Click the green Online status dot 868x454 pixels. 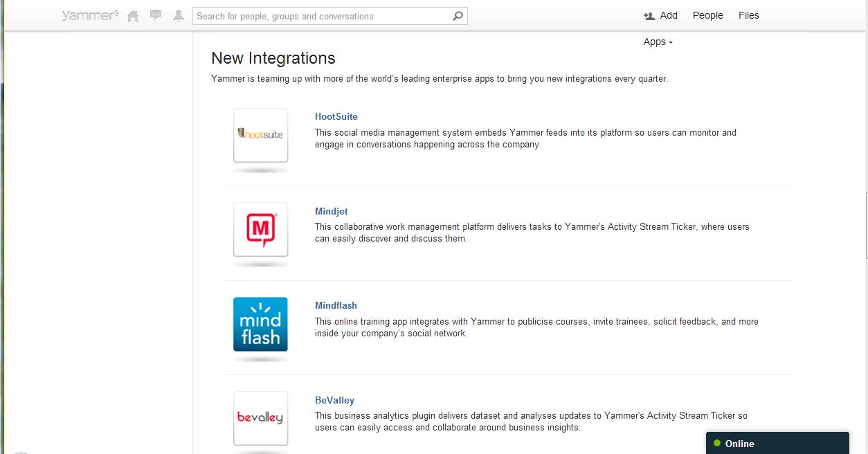pos(717,443)
